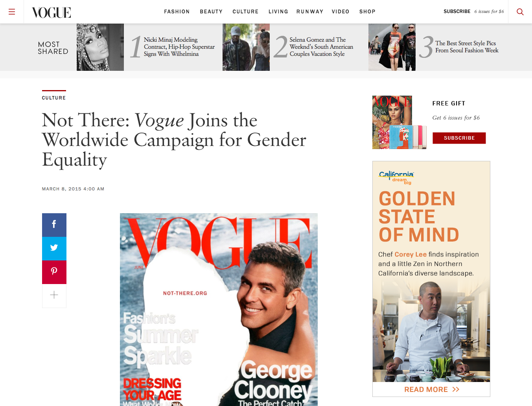Click Subscribe link in header
532x406 pixels.
[457, 11]
